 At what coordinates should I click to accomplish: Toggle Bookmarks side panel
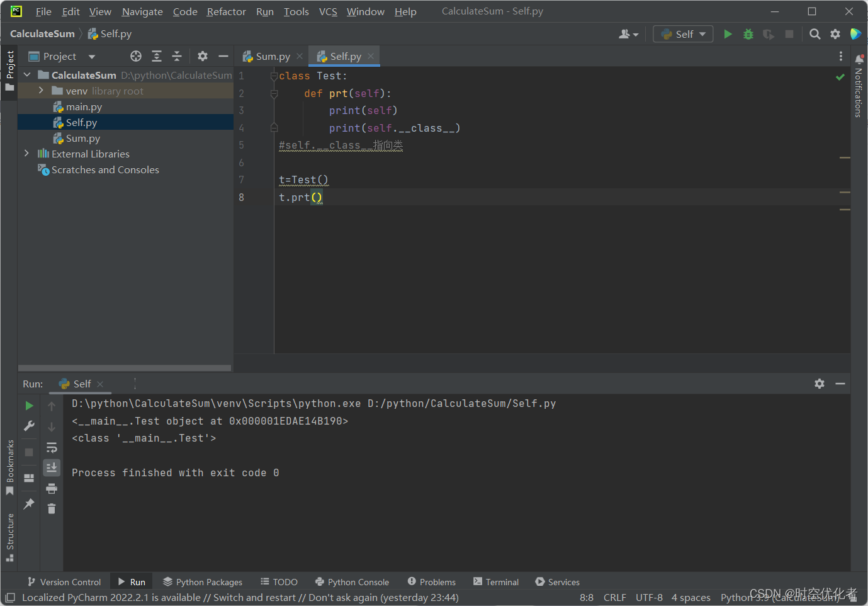click(x=9, y=467)
